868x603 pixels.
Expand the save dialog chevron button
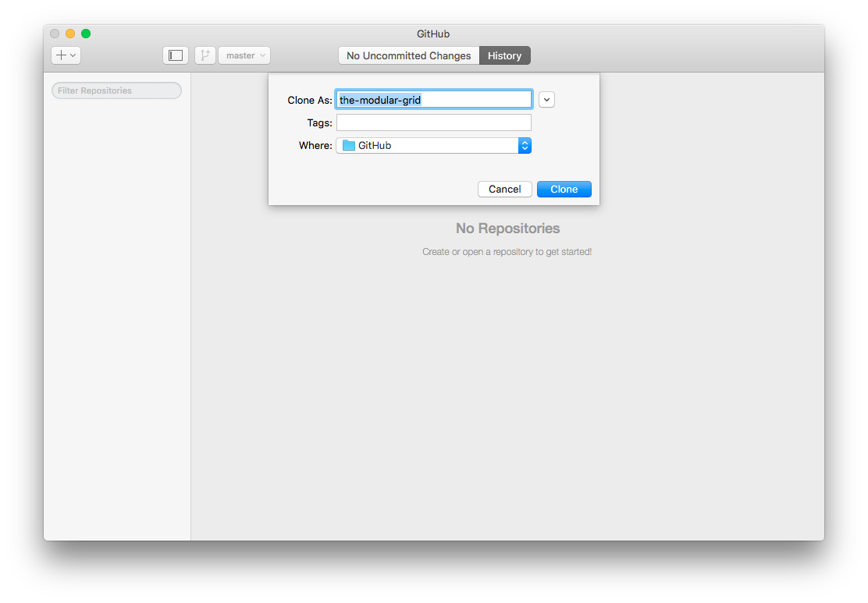(x=546, y=100)
